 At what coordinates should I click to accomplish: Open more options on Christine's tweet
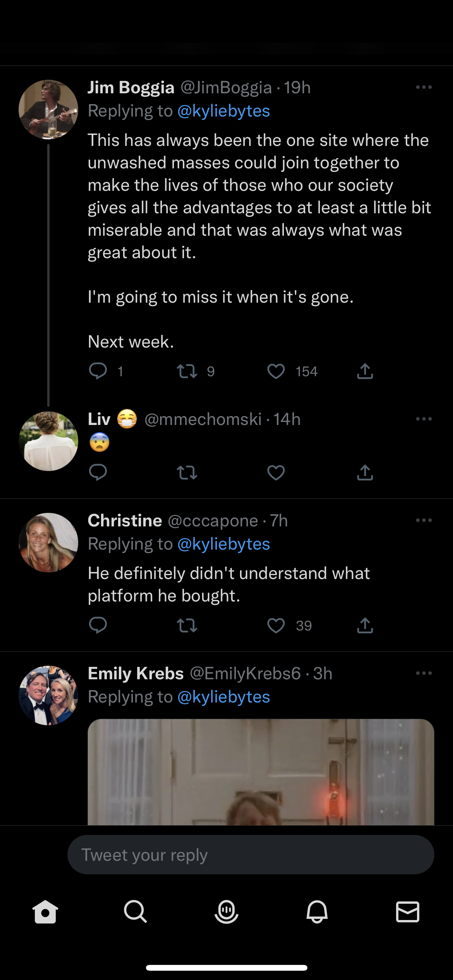click(424, 521)
